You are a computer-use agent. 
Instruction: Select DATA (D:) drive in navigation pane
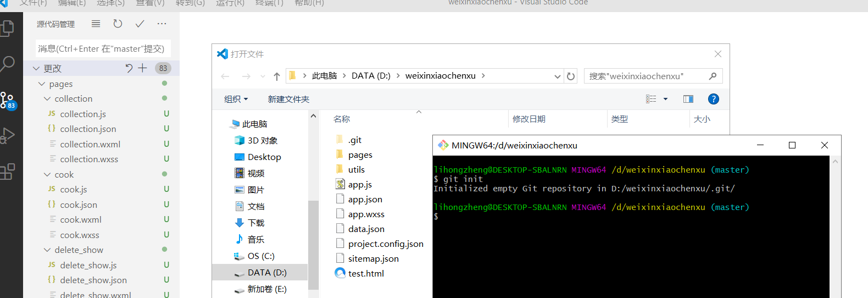coord(260,272)
